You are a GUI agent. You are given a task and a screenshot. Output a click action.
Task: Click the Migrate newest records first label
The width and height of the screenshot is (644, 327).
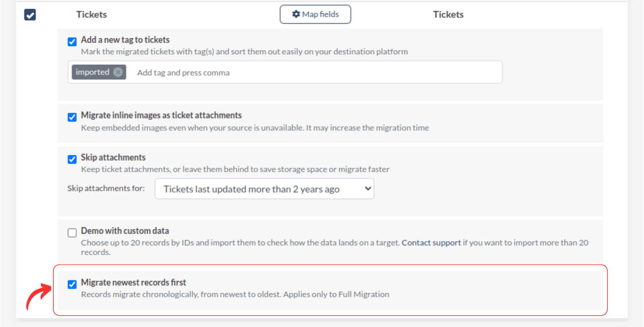point(134,283)
